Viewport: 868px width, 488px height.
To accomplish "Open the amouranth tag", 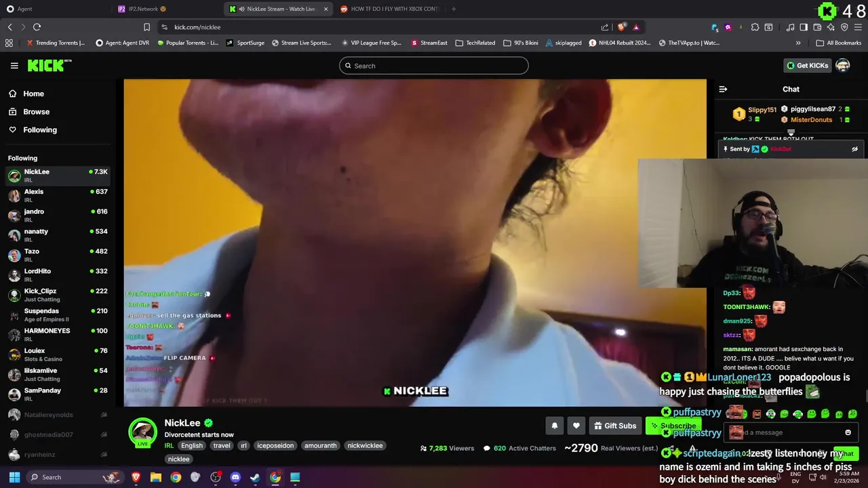I will [320, 445].
